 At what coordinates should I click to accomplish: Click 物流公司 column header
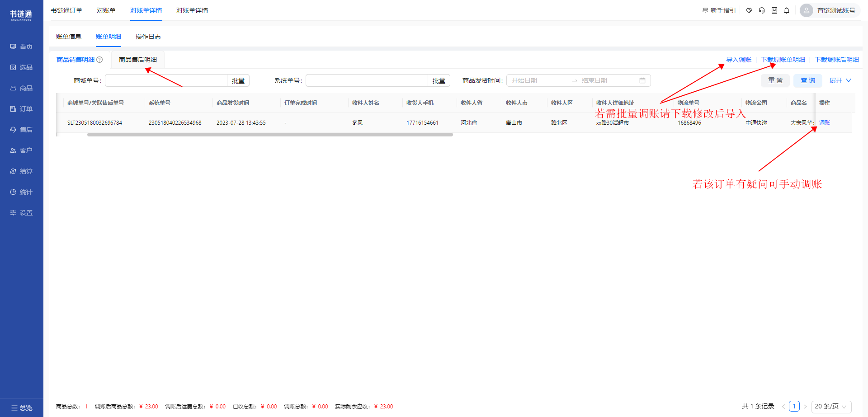(756, 103)
